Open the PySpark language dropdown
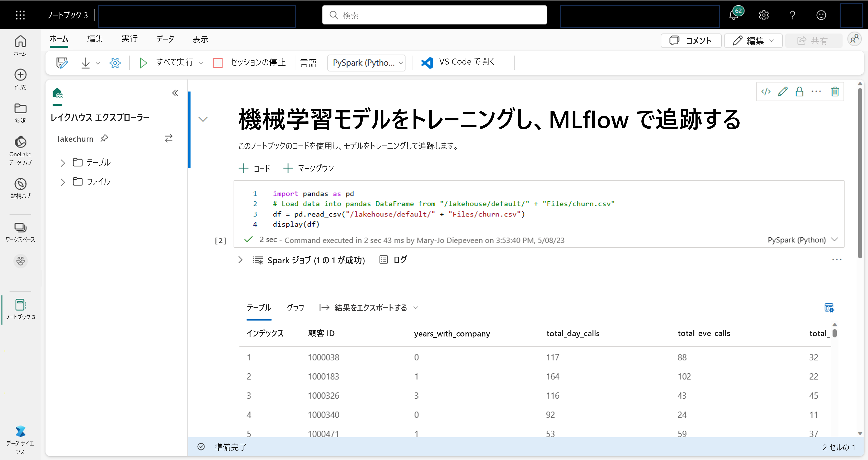The height and width of the screenshot is (460, 868). coord(366,63)
